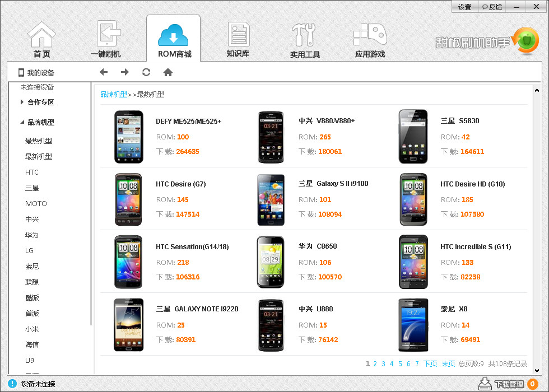Click the back arrow navigation icon
Image resolution: width=549 pixels, height=392 pixels.
click(x=104, y=72)
